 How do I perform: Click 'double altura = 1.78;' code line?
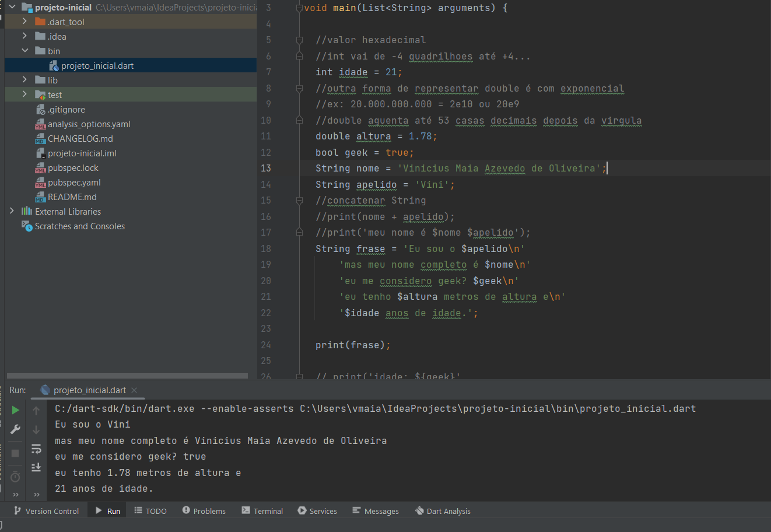tap(376, 136)
